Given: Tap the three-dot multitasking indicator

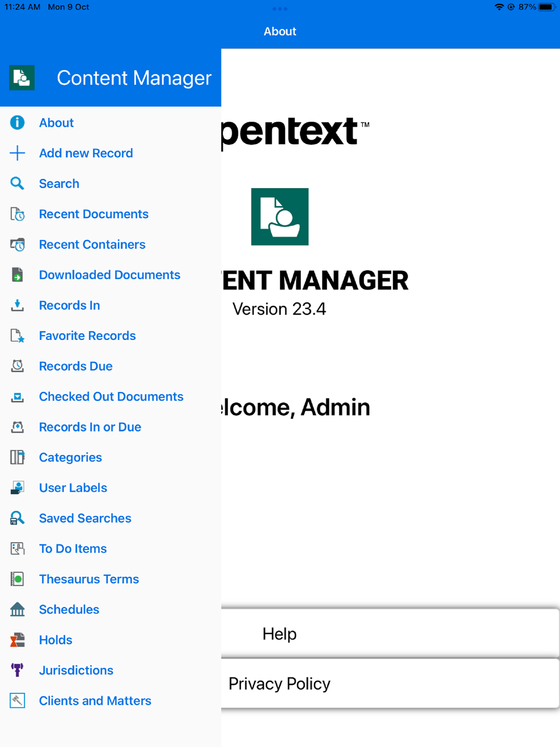Looking at the screenshot, I should click(280, 8).
